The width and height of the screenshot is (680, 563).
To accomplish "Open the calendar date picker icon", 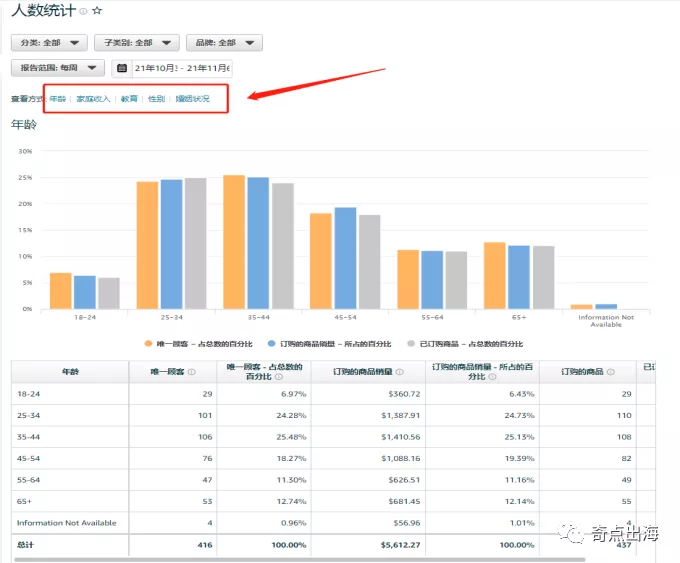I will click(122, 68).
